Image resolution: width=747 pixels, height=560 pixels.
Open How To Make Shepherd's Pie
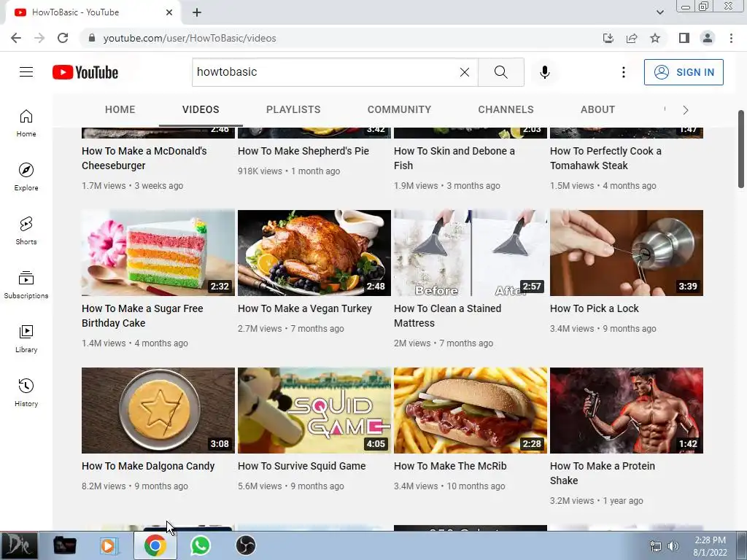click(303, 151)
